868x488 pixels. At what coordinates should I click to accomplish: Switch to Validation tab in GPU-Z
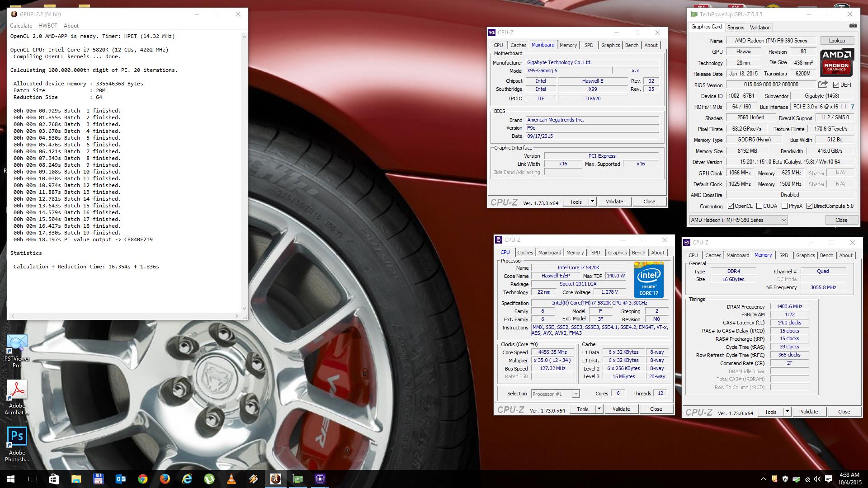760,28
